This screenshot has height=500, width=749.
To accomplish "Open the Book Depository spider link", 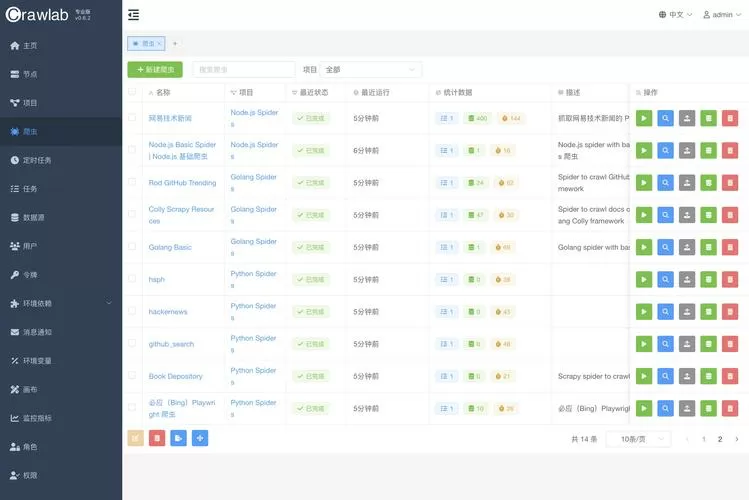I will 175,376.
